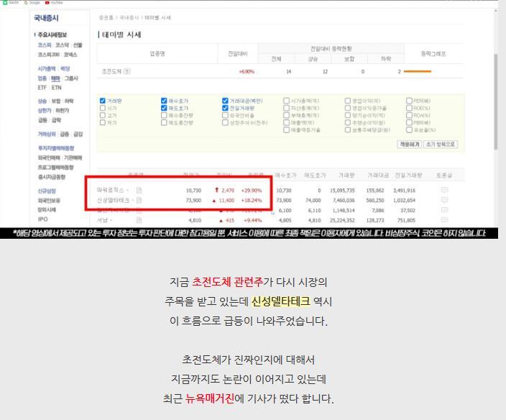Check the 유보율(%) checkbox
Viewport: 506px width, 420px height.
coord(409,129)
